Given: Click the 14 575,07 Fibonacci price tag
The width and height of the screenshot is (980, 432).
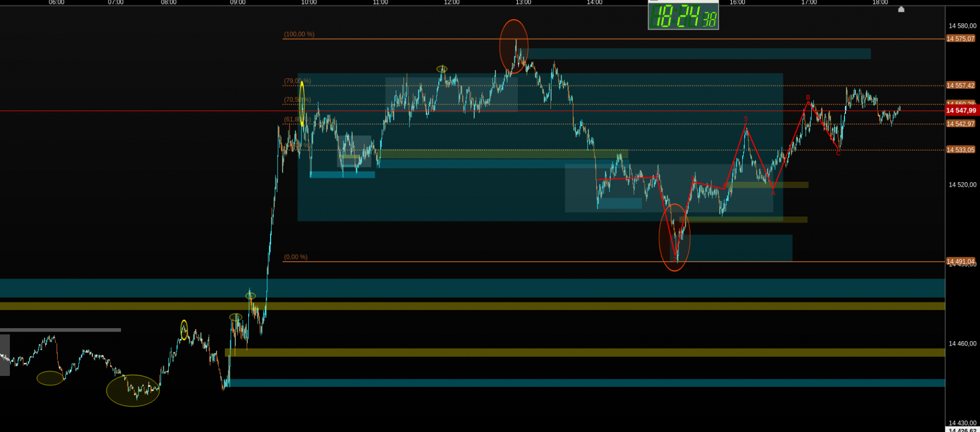Looking at the screenshot, I should (x=961, y=39).
